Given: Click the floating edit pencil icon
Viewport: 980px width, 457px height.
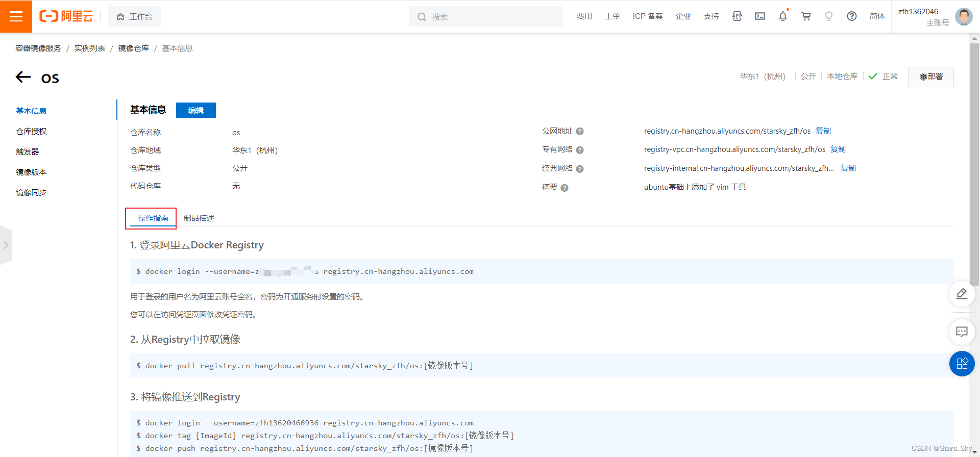Looking at the screenshot, I should (962, 294).
